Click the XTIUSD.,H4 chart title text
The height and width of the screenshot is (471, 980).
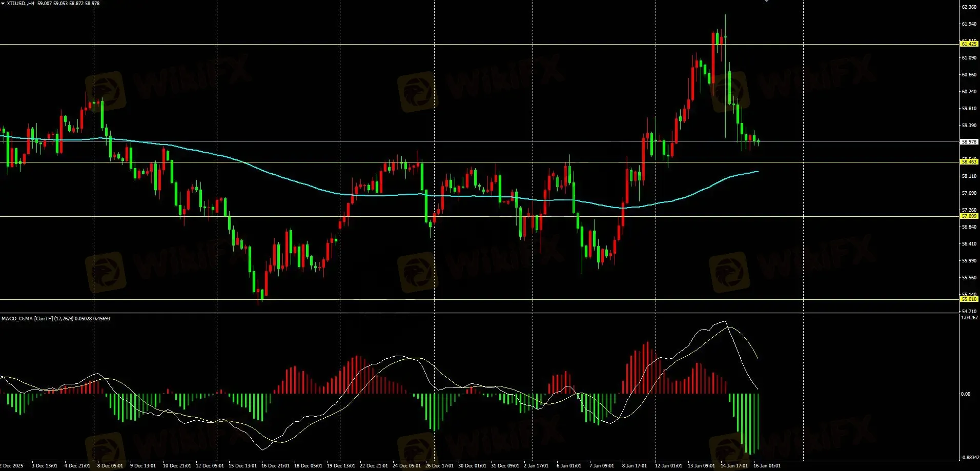click(21, 4)
